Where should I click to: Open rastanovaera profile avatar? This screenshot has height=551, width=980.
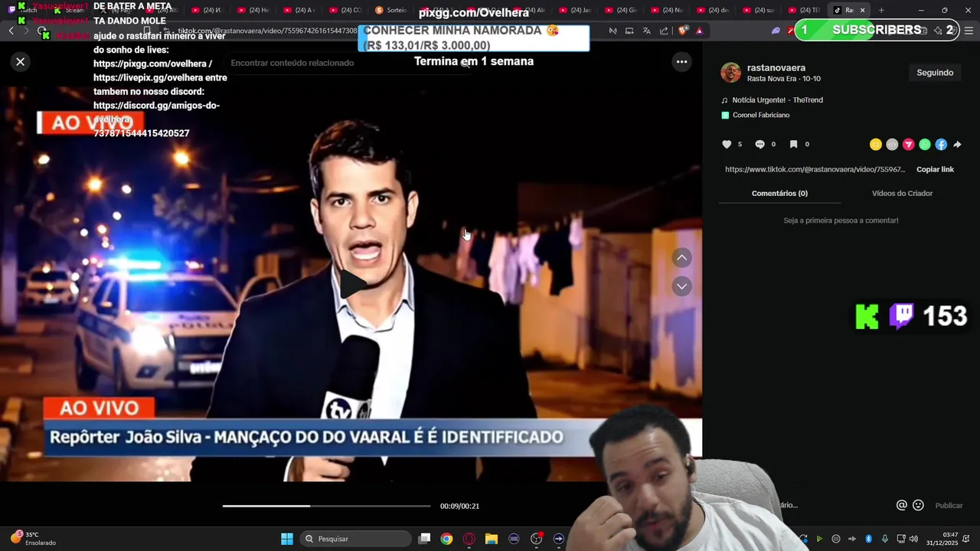click(730, 73)
